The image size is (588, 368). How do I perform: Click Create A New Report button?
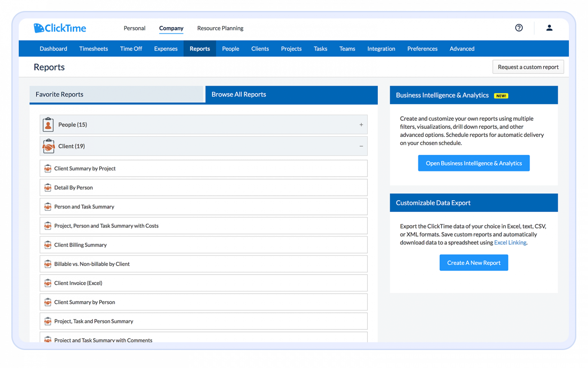coord(474,263)
